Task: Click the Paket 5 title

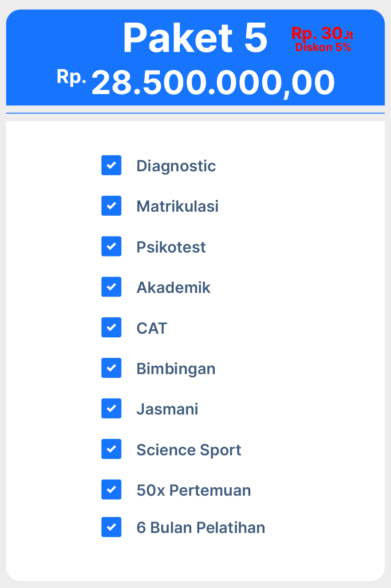Action: [195, 38]
